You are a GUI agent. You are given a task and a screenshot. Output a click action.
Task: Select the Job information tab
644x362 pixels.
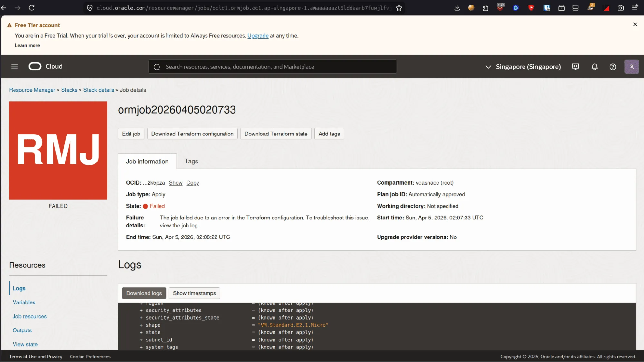tap(147, 162)
